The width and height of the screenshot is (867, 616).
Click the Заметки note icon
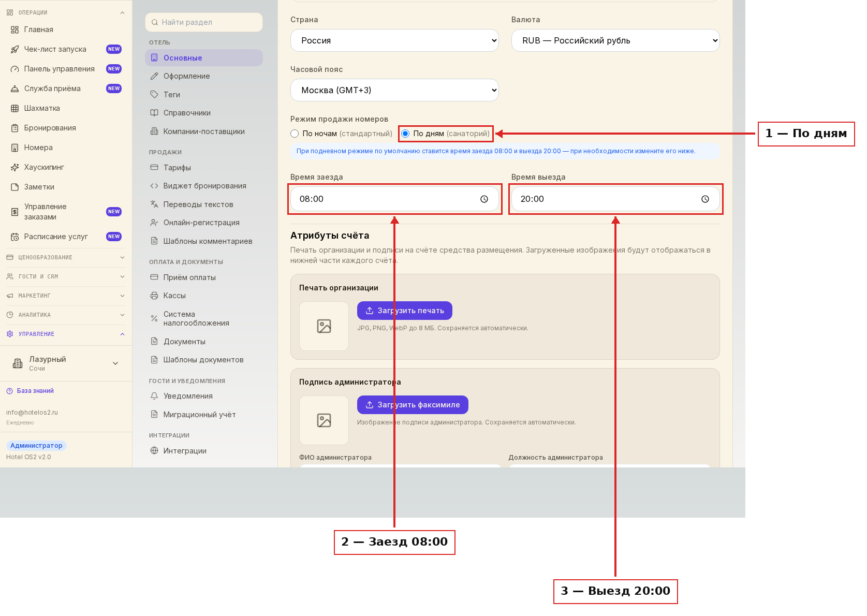[x=14, y=187]
